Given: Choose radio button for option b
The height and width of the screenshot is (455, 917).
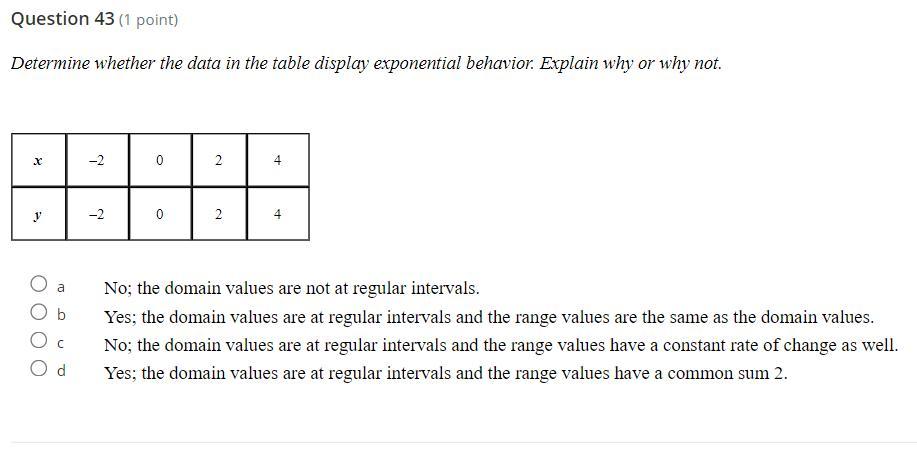Looking at the screenshot, I should coord(39,312).
